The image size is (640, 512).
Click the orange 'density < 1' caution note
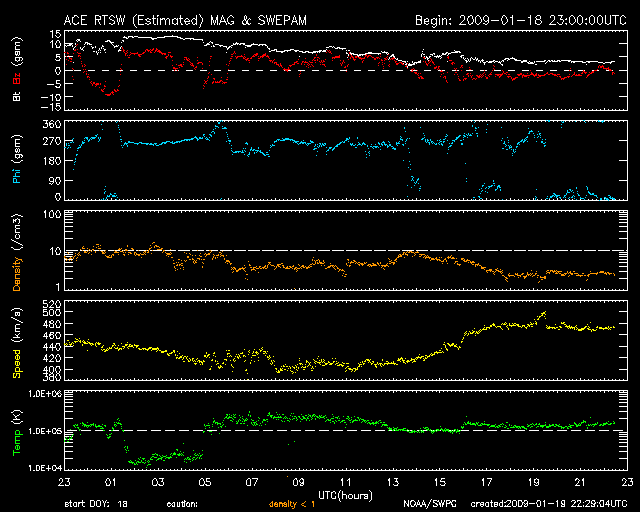(x=292, y=505)
